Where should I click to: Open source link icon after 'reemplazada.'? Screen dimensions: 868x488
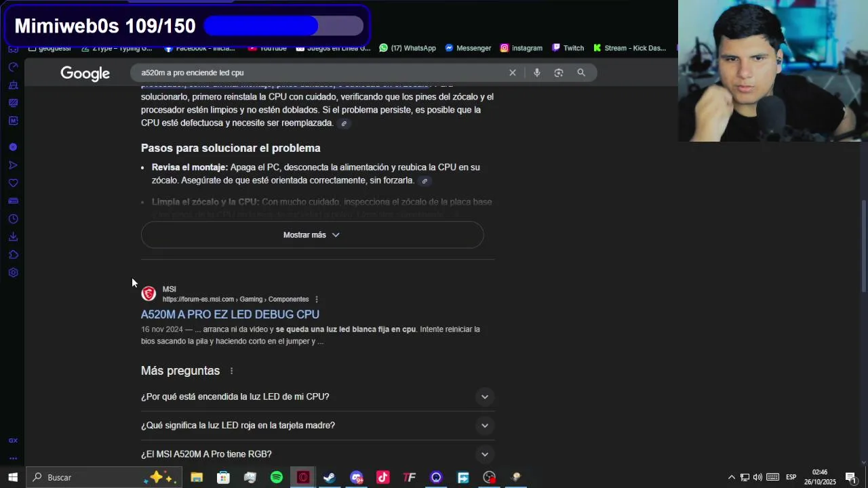344,123
